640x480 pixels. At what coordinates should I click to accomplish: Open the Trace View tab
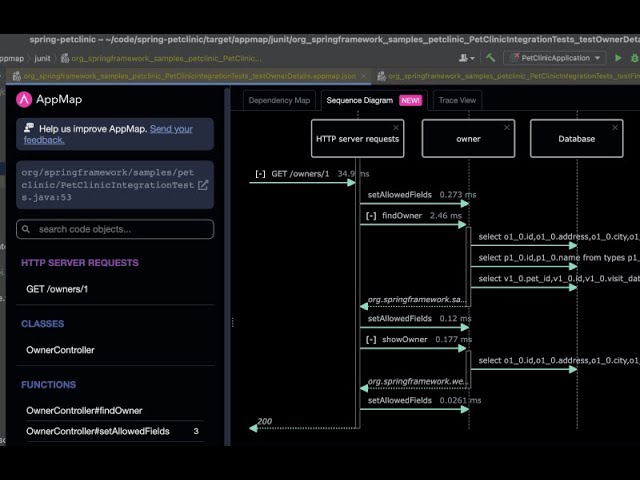pos(457,100)
